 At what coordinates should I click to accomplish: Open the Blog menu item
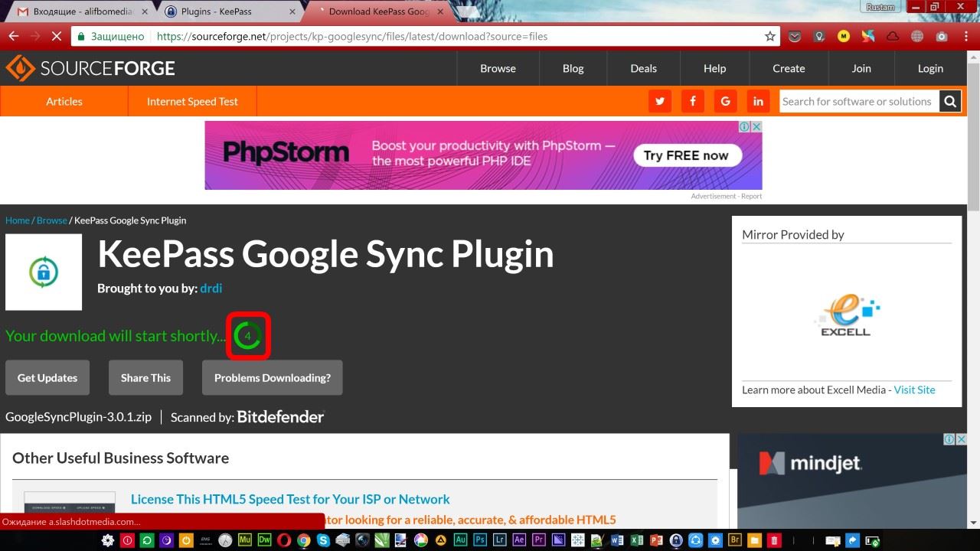tap(573, 68)
